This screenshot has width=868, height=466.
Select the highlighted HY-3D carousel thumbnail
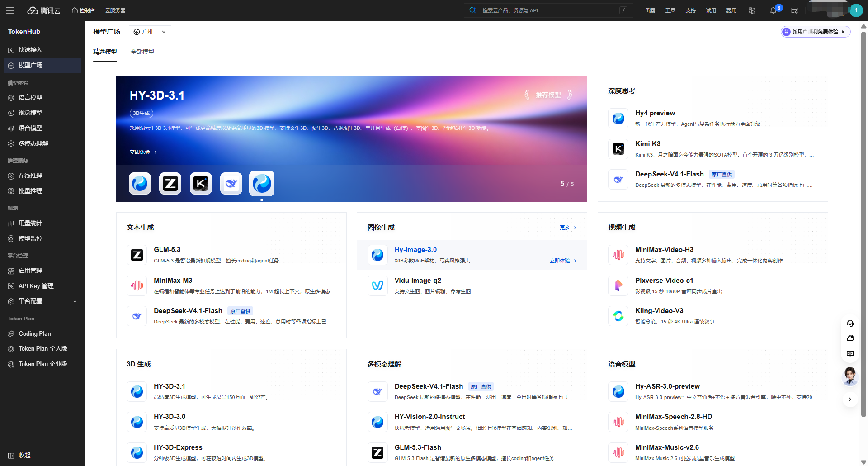pos(262,183)
